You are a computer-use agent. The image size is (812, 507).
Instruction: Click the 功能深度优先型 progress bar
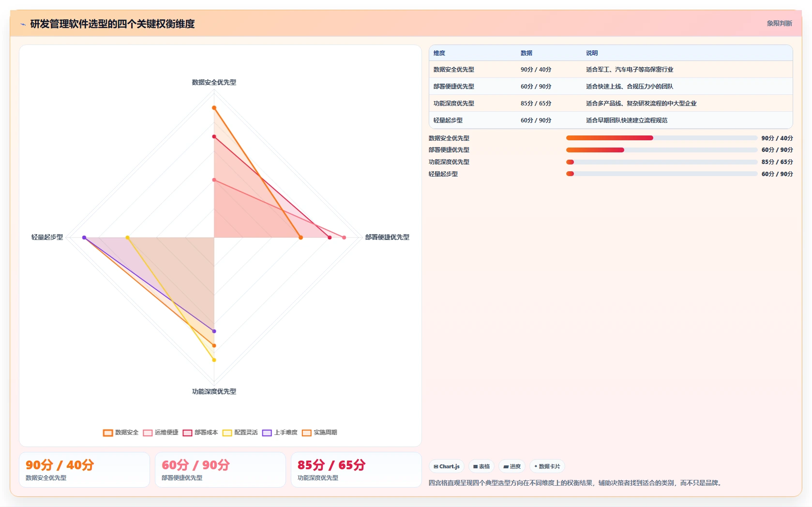point(662,162)
